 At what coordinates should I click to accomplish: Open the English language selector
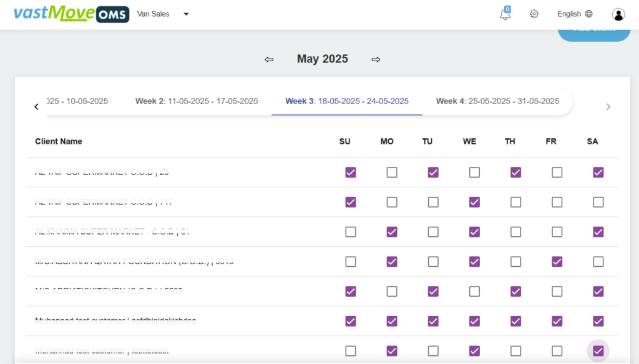click(575, 14)
